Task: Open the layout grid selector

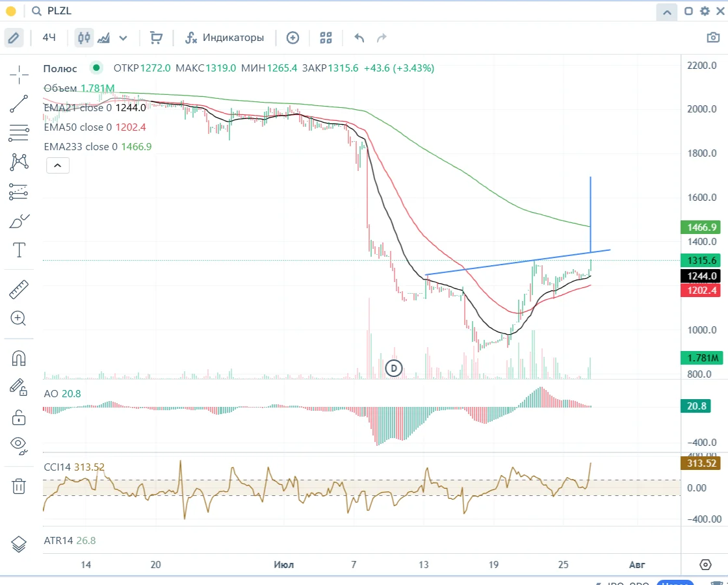Action: [326, 38]
